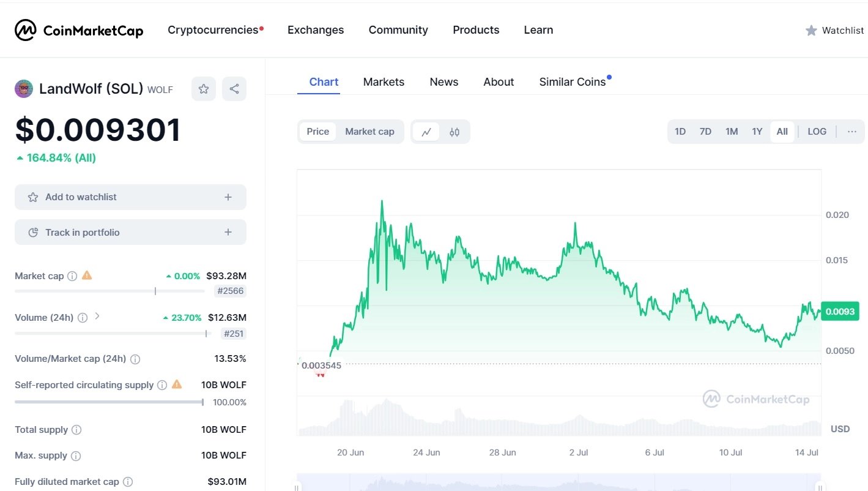Image resolution: width=868 pixels, height=491 pixels.
Task: Switch to line chart view
Action: [426, 132]
